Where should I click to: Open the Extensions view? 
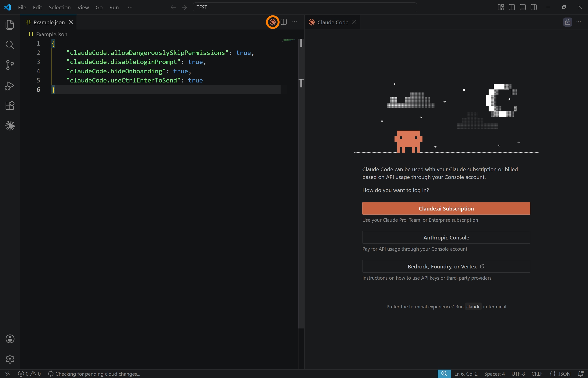(10, 106)
